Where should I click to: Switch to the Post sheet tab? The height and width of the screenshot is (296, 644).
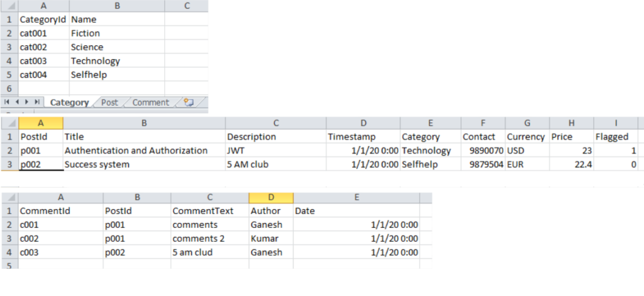(x=109, y=103)
